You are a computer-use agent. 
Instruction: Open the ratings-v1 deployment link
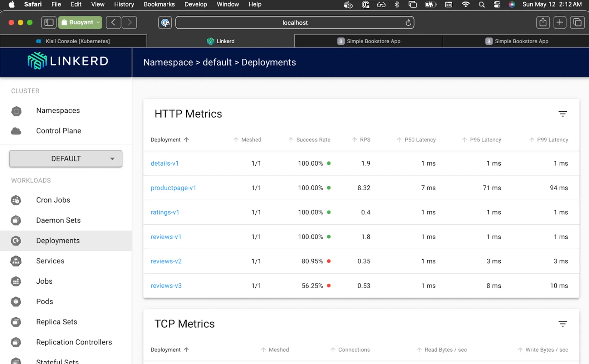tap(165, 212)
